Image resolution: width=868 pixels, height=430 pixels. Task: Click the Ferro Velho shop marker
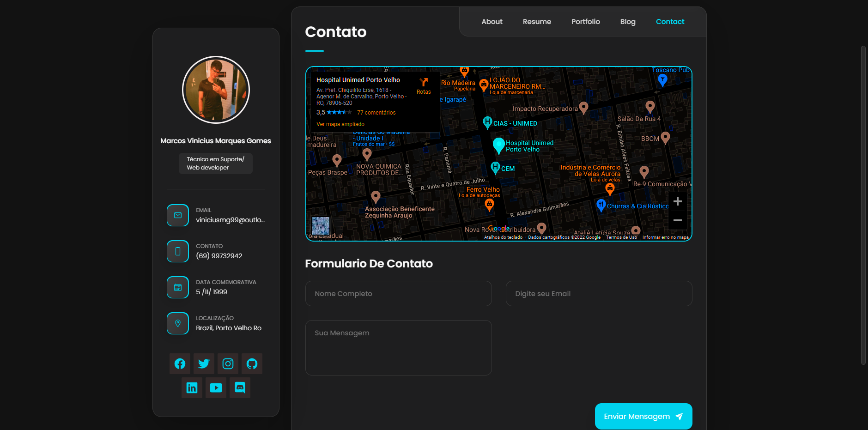click(489, 205)
